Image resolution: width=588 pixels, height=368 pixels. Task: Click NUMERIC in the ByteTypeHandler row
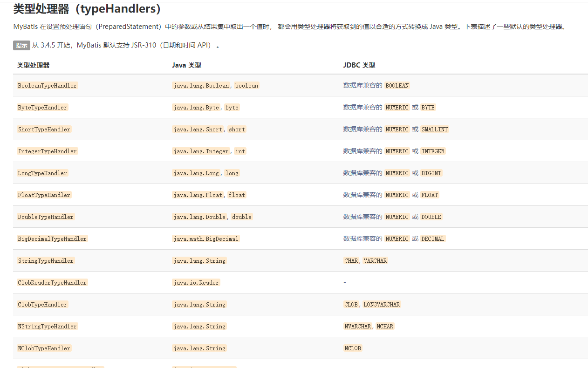(x=397, y=107)
